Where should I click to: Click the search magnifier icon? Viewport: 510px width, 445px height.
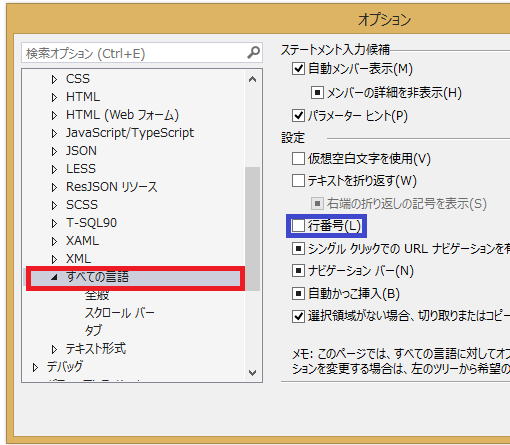(x=253, y=52)
